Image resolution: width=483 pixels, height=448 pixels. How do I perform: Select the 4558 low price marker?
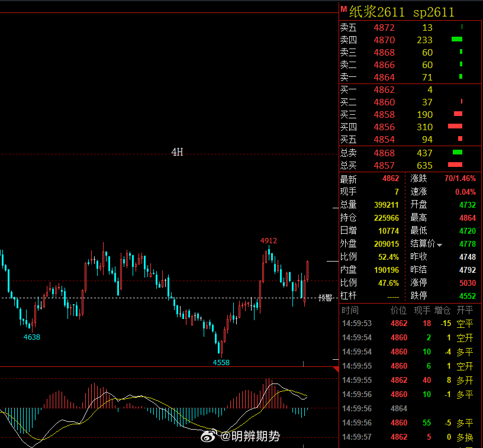(x=221, y=362)
